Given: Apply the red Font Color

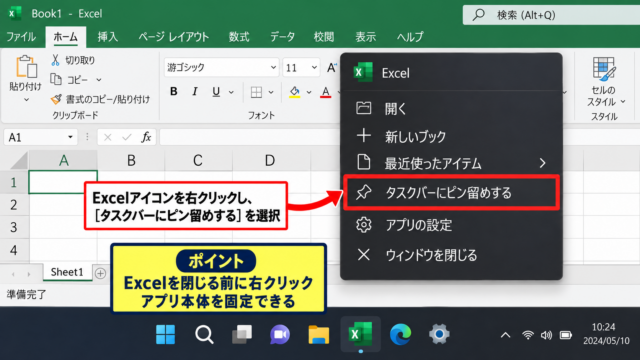Looking at the screenshot, I should 326,92.
